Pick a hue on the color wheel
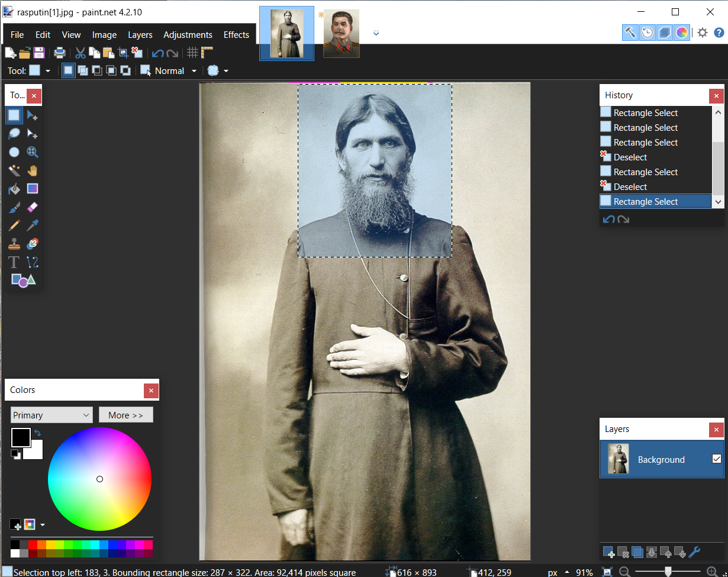The height and width of the screenshot is (577, 728). 99,479
